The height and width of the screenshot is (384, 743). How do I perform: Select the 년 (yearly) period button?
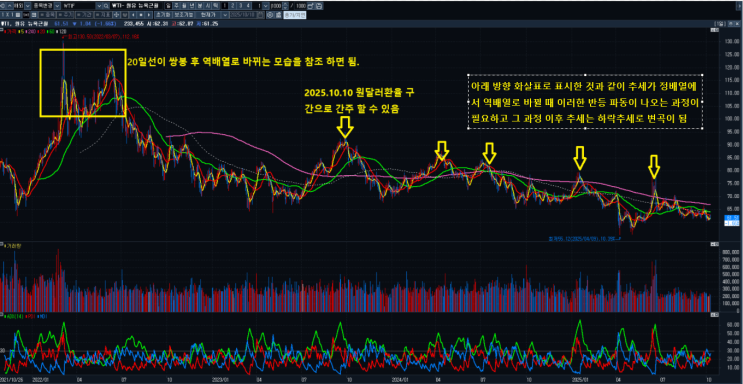tap(191, 6)
